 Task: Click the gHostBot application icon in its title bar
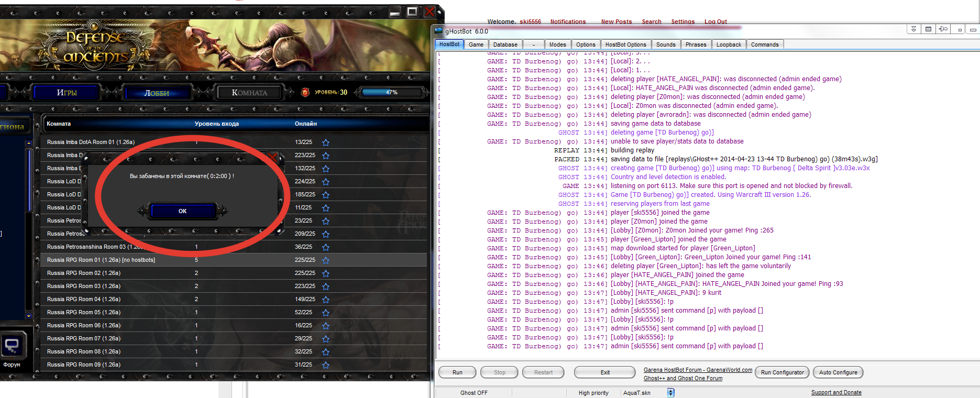coord(439,31)
